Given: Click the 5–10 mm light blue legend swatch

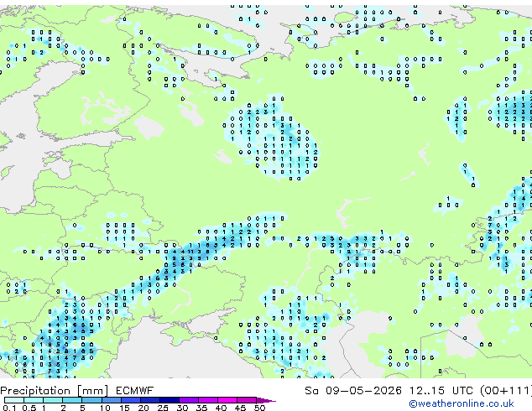Looking at the screenshot, I should pyautogui.click(x=91, y=400).
